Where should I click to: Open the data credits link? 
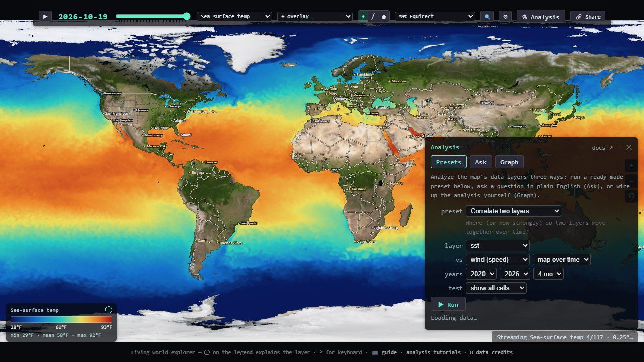pyautogui.click(x=492, y=352)
